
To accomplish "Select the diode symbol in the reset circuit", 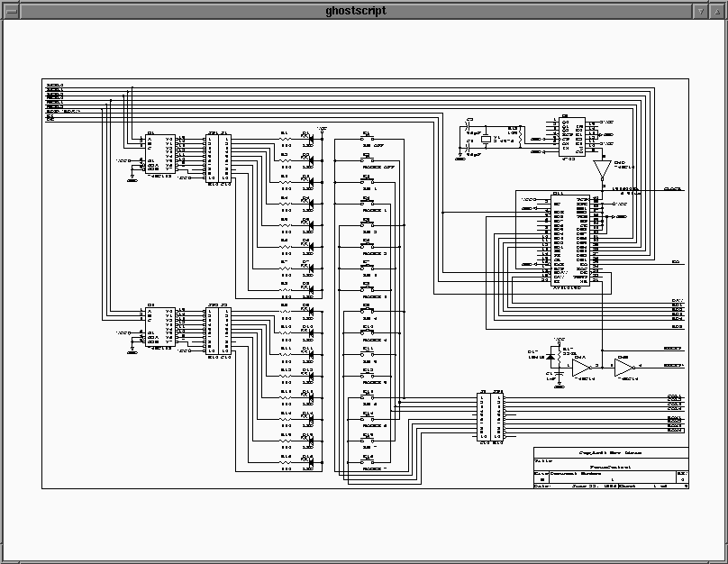I will point(550,358).
